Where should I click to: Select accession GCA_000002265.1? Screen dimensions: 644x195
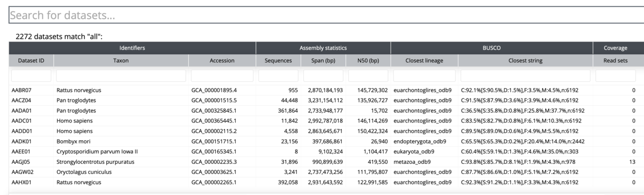coord(214,182)
